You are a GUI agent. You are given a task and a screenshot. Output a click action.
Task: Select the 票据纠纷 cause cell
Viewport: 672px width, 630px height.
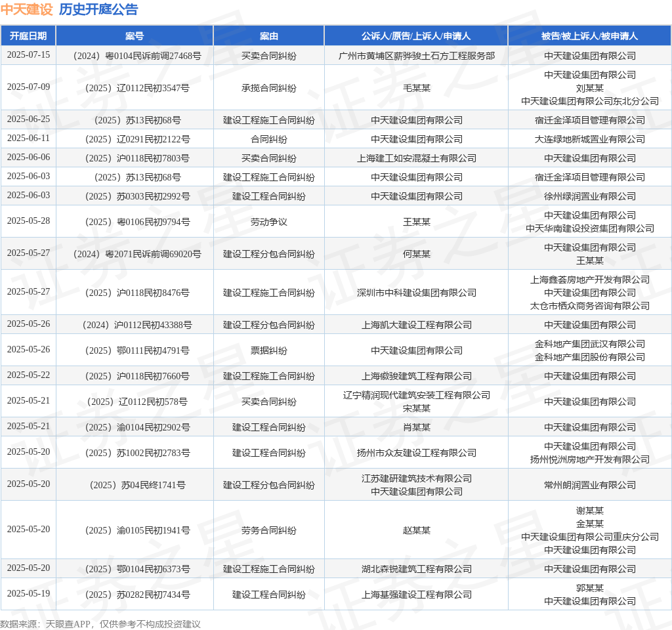(x=268, y=350)
